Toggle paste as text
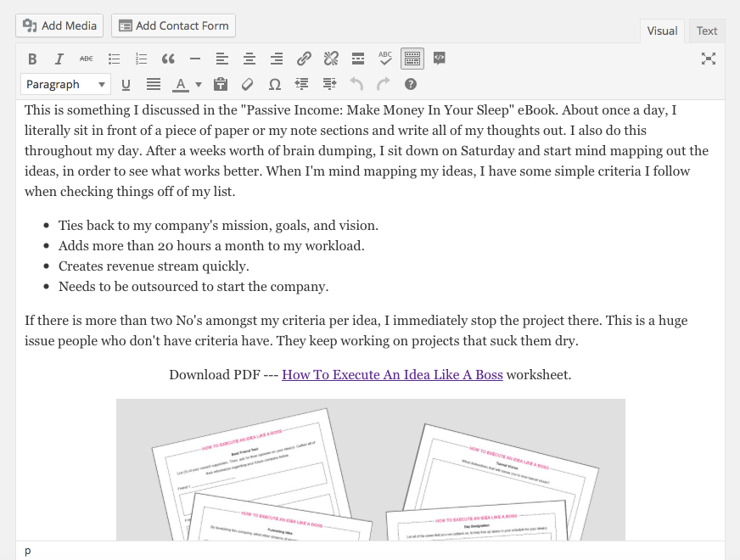 click(x=221, y=85)
